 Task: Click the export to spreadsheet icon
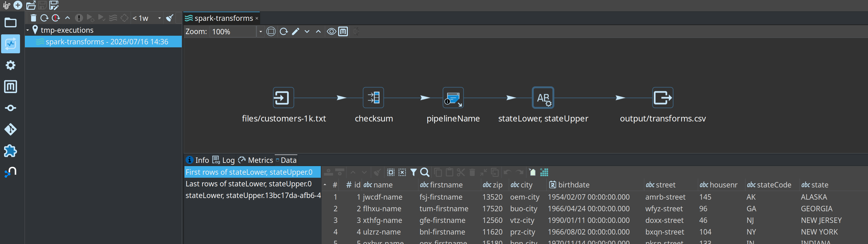pyautogui.click(x=532, y=172)
